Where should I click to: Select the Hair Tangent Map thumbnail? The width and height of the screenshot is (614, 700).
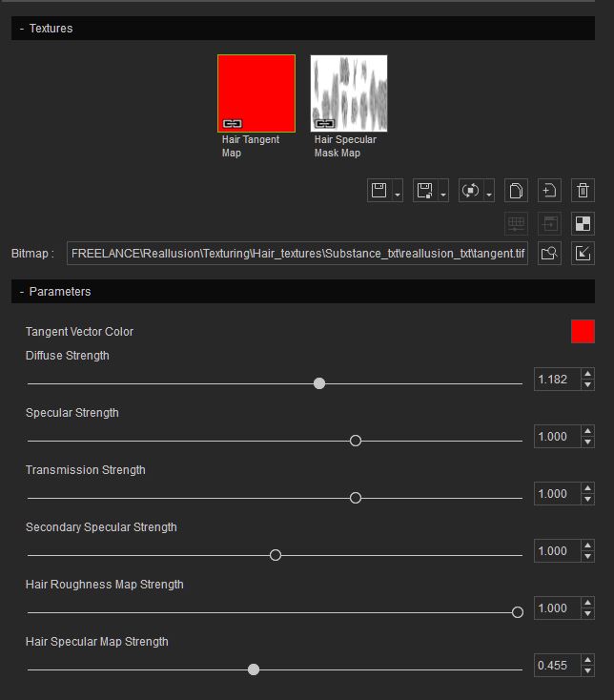click(256, 93)
